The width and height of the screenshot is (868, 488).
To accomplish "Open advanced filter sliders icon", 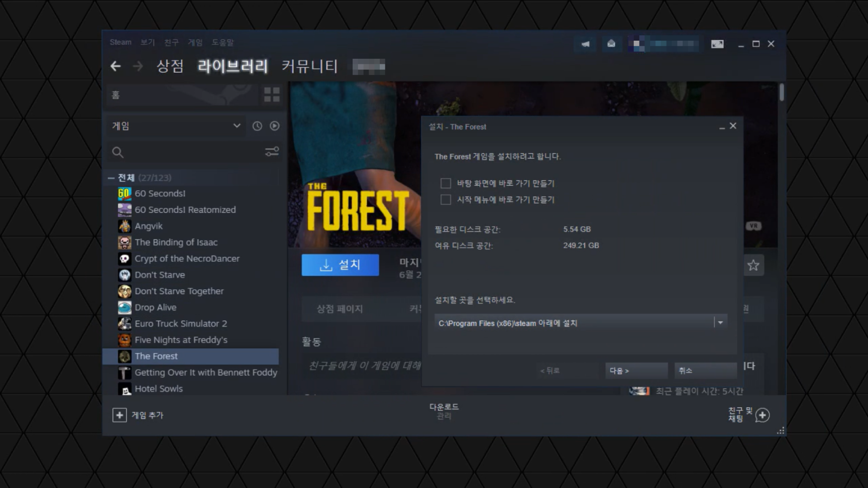I will [x=272, y=152].
